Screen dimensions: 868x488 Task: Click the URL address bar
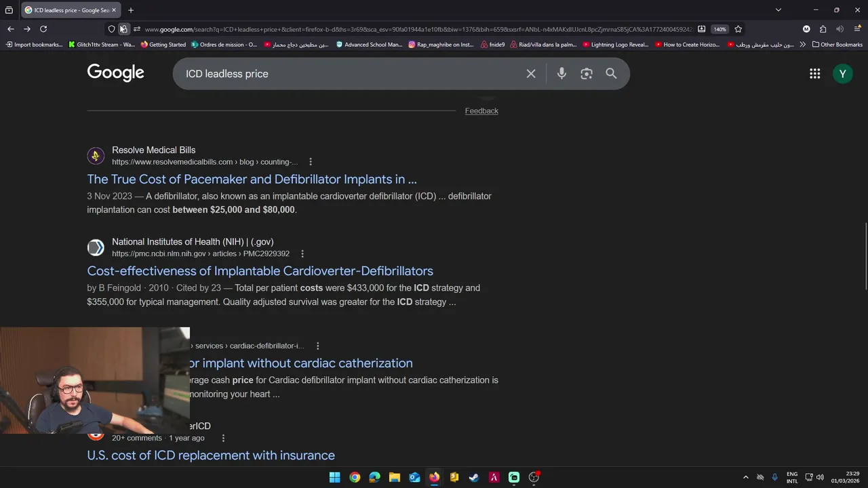pyautogui.click(x=417, y=29)
